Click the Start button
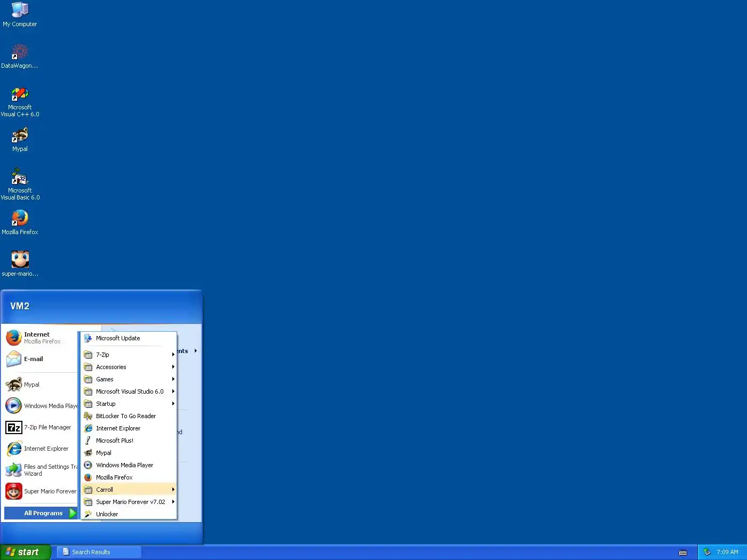Image resolution: width=747 pixels, height=560 pixels. click(x=25, y=552)
